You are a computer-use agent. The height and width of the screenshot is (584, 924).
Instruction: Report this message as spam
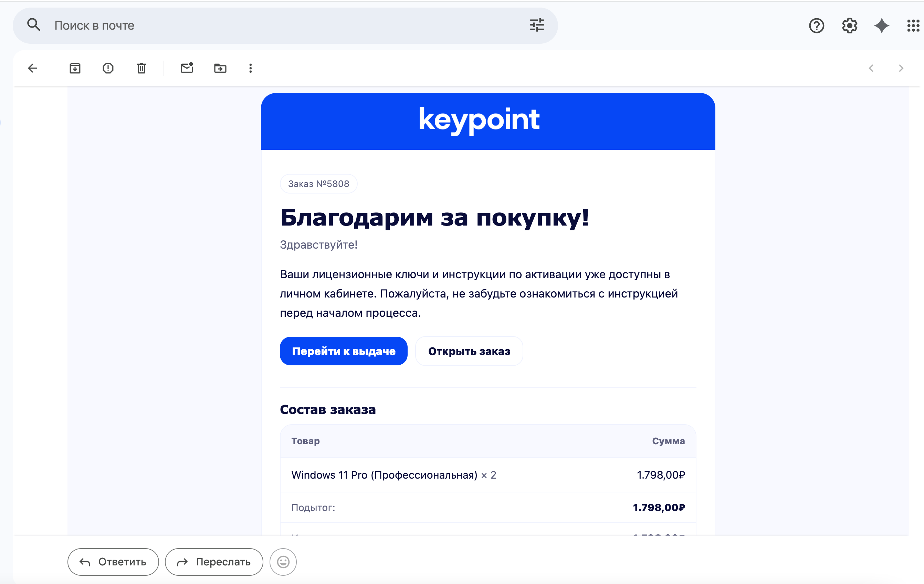click(108, 68)
